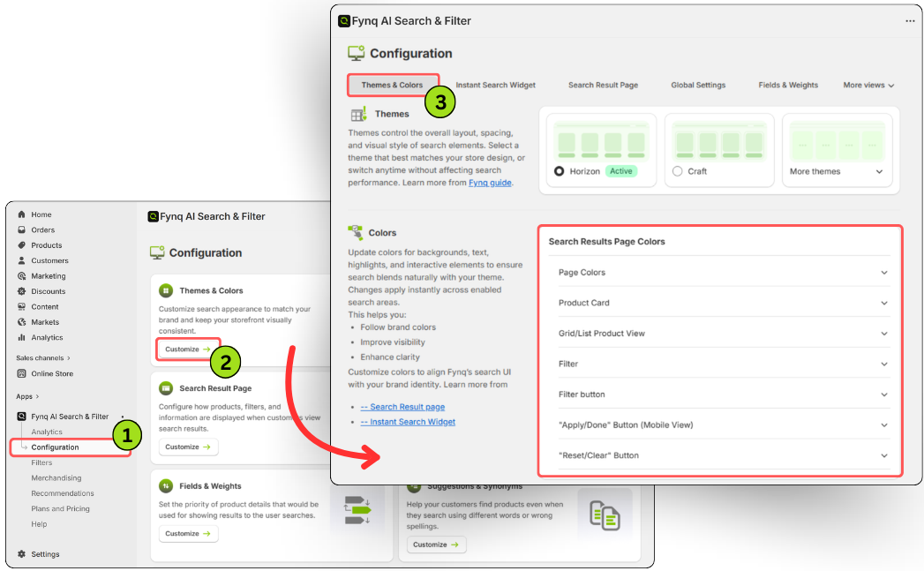Viewport: 924px width, 571px height.
Task: Click the Fynq logo in back window header
Action: coord(153,216)
